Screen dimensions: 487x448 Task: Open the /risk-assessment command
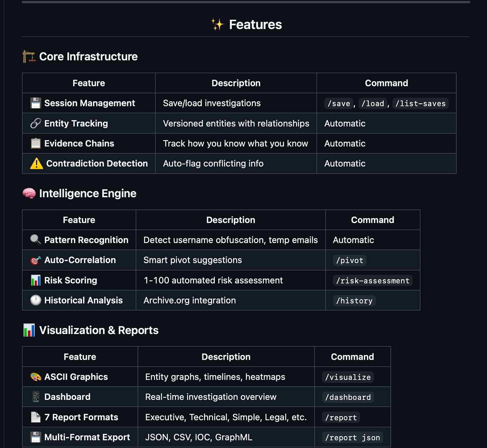pyautogui.click(x=372, y=281)
